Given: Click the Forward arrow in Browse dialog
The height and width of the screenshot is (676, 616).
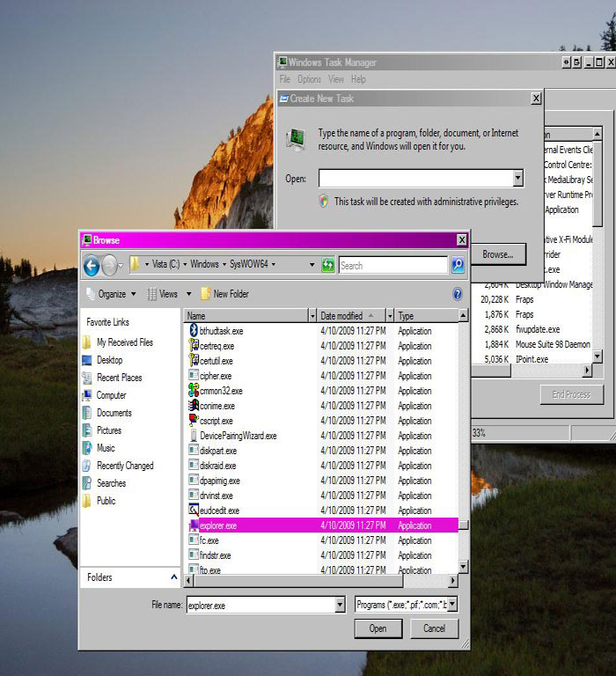Looking at the screenshot, I should [x=109, y=265].
